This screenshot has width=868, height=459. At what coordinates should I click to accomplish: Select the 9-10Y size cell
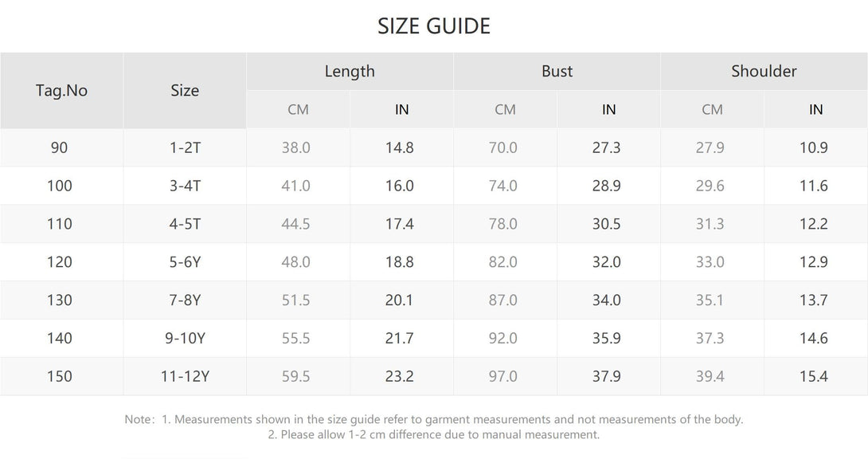pyautogui.click(x=185, y=339)
